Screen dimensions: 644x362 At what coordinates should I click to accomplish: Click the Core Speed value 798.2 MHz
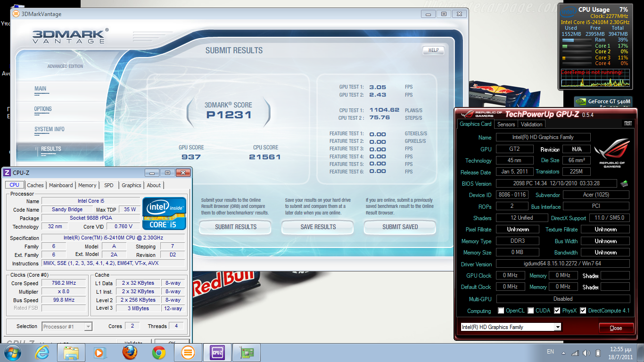[x=64, y=283]
